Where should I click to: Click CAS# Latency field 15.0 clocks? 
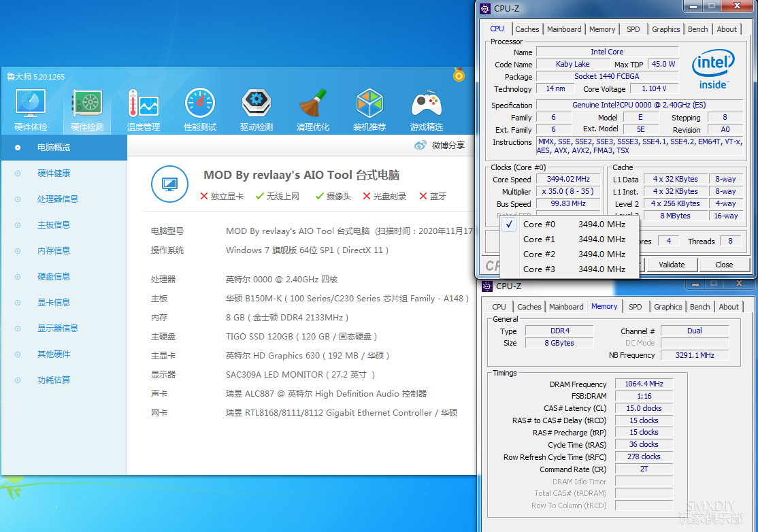coord(644,408)
